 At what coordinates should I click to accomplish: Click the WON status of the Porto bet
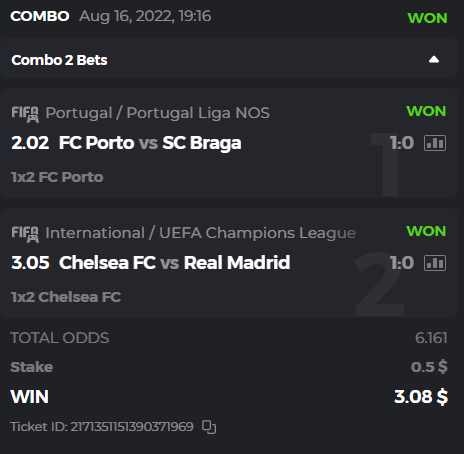pyautogui.click(x=426, y=111)
